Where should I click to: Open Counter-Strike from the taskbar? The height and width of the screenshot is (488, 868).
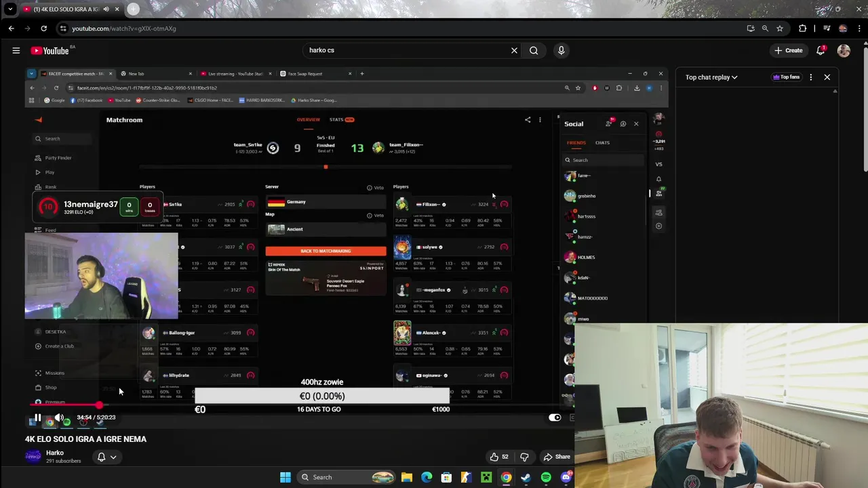466,477
